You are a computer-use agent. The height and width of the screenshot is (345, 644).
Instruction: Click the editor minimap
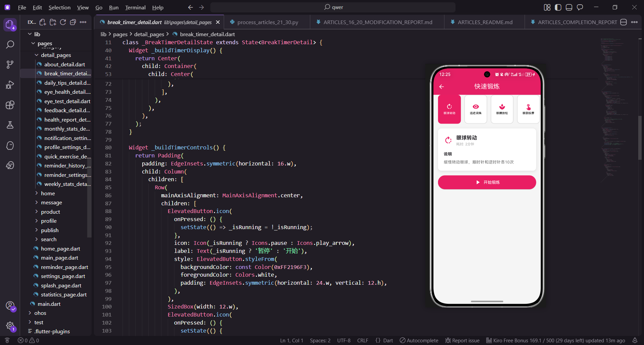pyautogui.click(x=617, y=111)
